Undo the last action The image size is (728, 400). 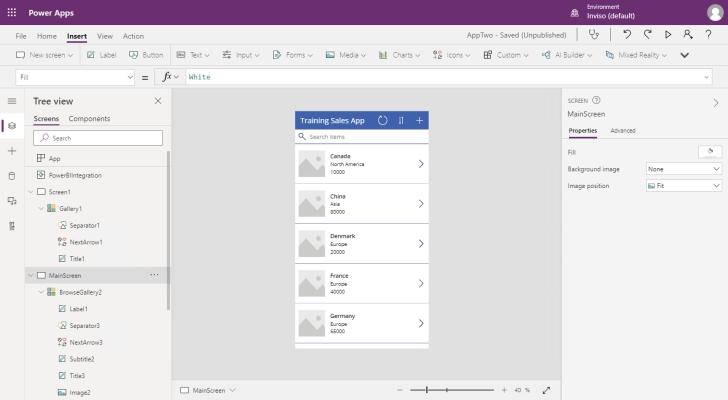[627, 35]
